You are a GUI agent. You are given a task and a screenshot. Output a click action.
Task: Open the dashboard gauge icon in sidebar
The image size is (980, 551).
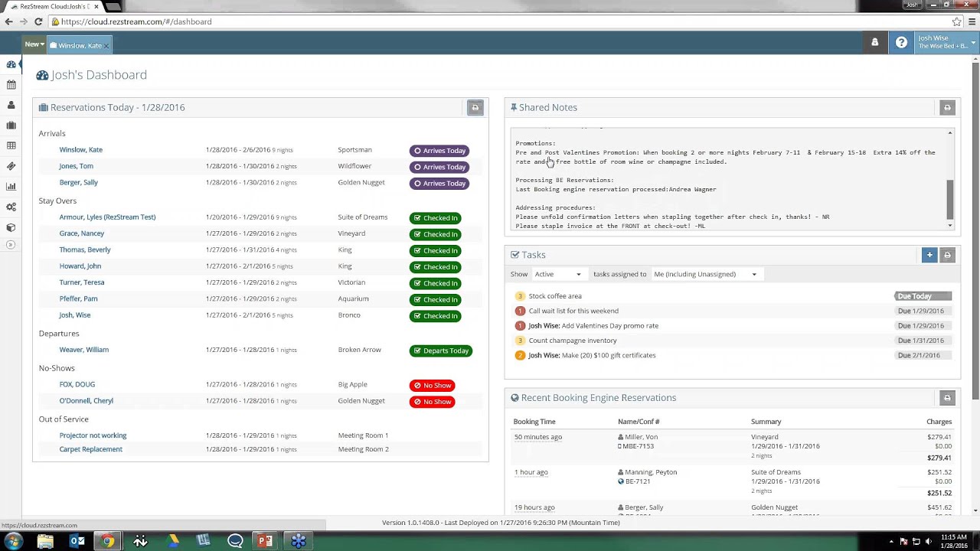11,64
